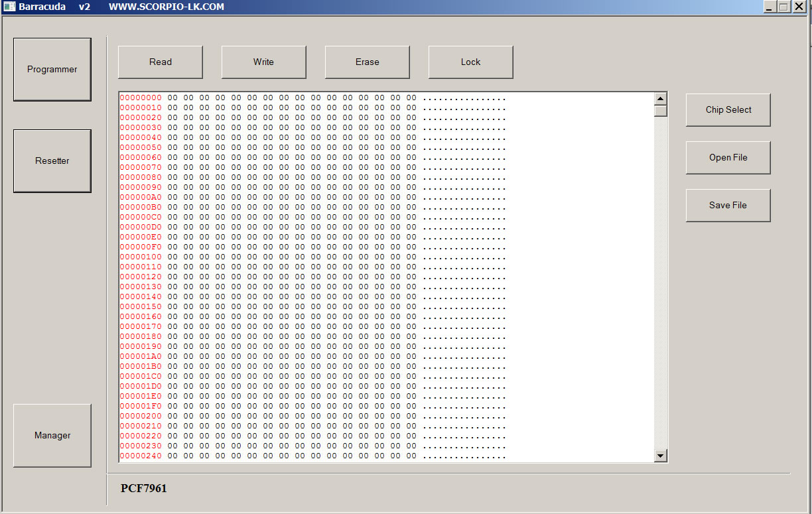Screen dimensions: 812x514
Task: Read data from the chip
Action: click(x=160, y=62)
